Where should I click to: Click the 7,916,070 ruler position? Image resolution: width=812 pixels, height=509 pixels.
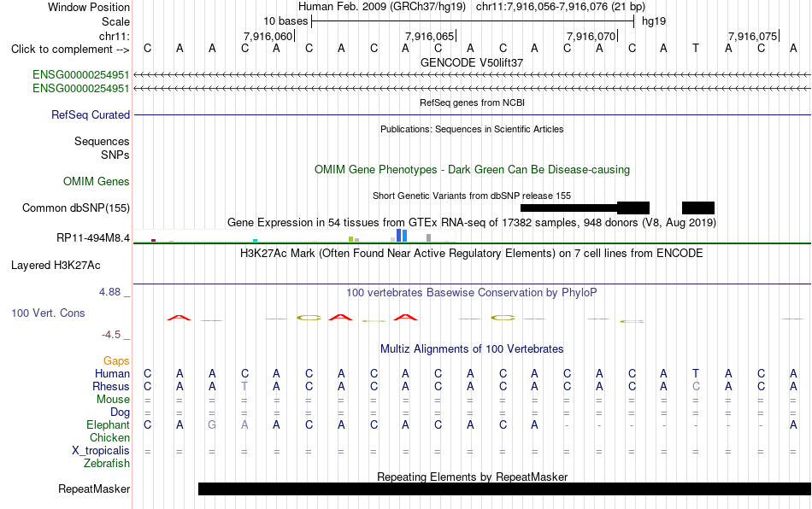click(x=591, y=36)
